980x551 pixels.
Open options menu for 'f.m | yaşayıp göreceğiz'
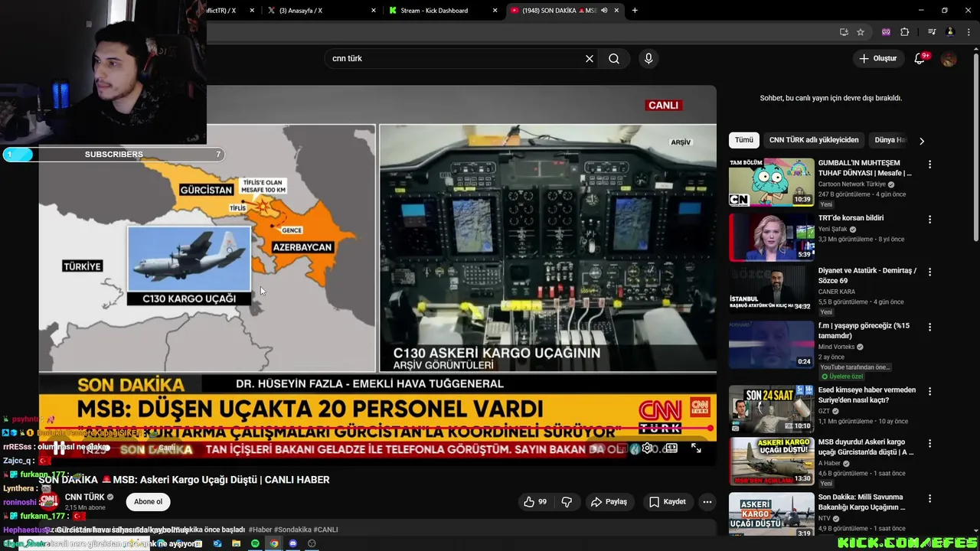point(929,327)
